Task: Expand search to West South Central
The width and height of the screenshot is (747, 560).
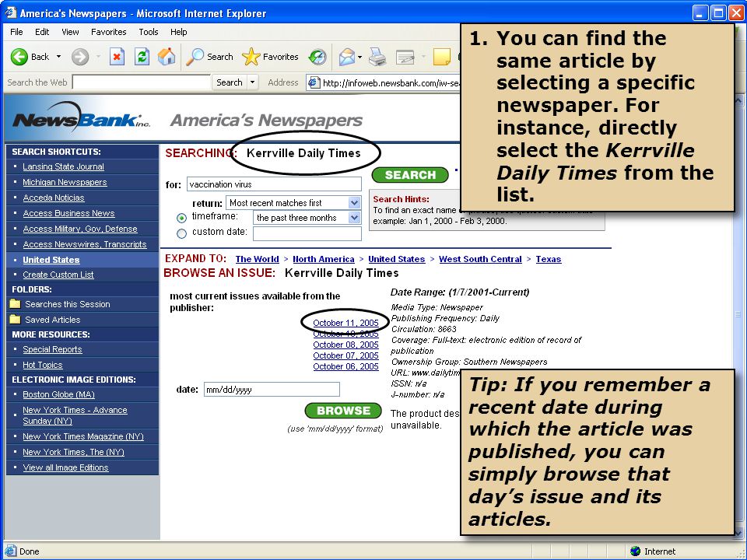Action: pyautogui.click(x=480, y=259)
